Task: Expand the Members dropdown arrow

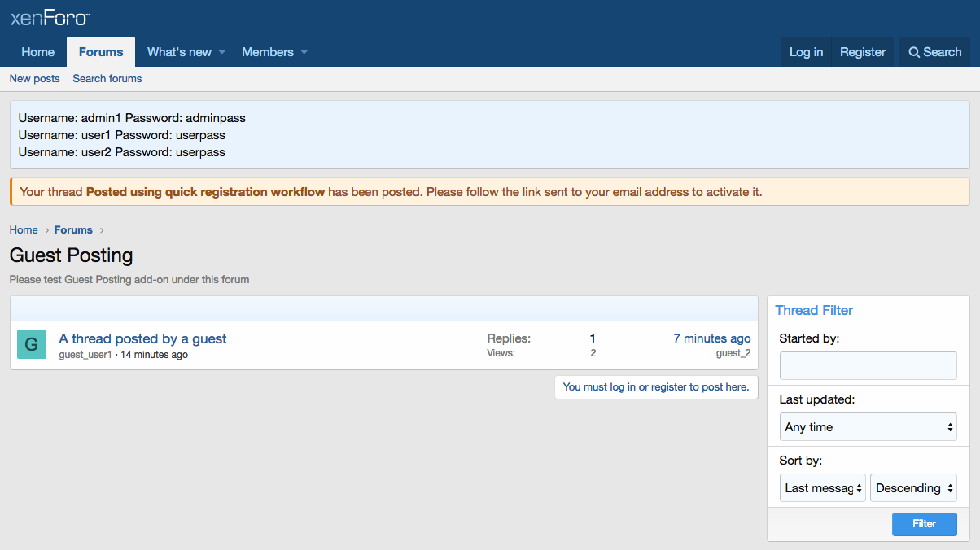Action: [x=304, y=52]
